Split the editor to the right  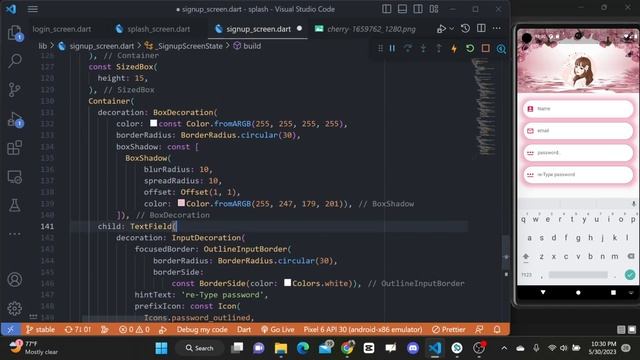(481, 28)
